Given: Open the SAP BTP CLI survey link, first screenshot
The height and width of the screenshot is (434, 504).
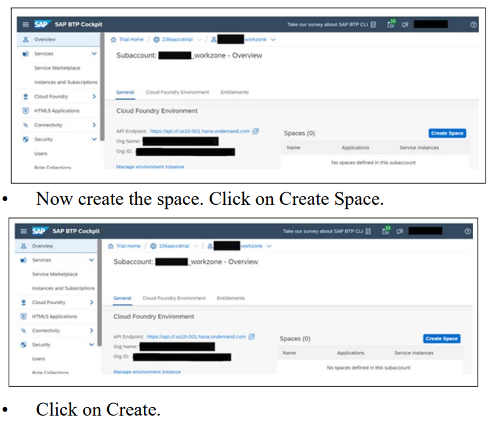Looking at the screenshot, I should pos(327,24).
